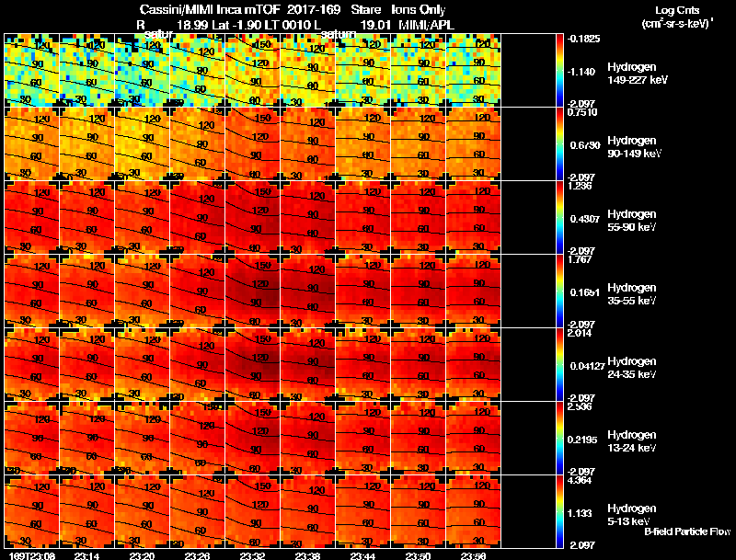The image size is (736, 560).
Task: Select the 5-13 keV panel at 23:44
Action: click(x=362, y=511)
